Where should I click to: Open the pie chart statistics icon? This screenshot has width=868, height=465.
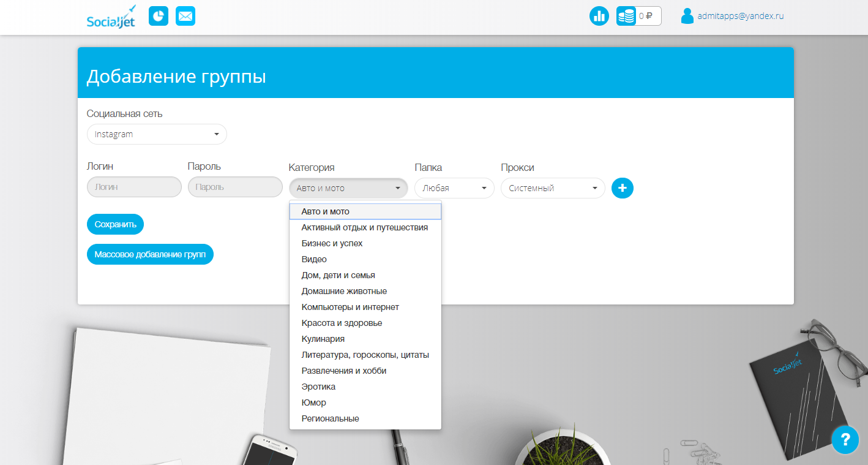pyautogui.click(x=158, y=15)
